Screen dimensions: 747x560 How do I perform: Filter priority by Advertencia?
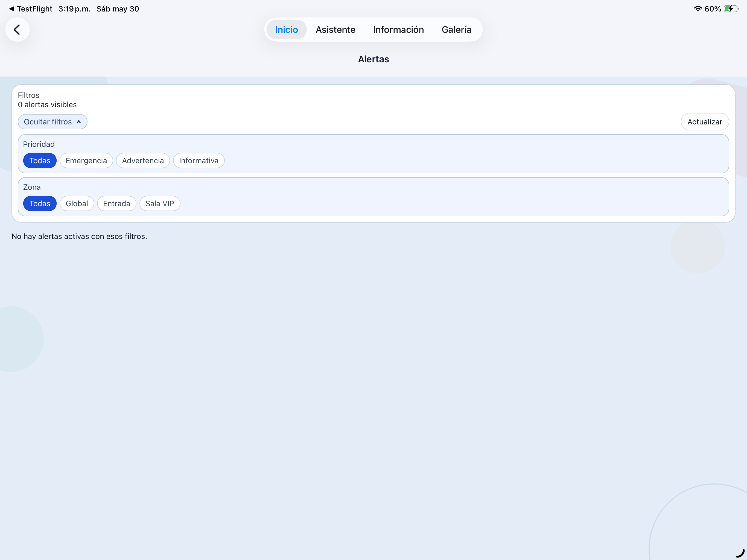[x=143, y=161]
